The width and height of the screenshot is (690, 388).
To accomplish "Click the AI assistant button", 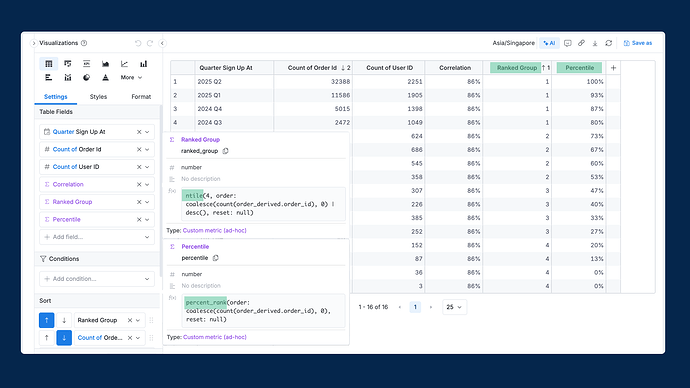I will 549,43.
